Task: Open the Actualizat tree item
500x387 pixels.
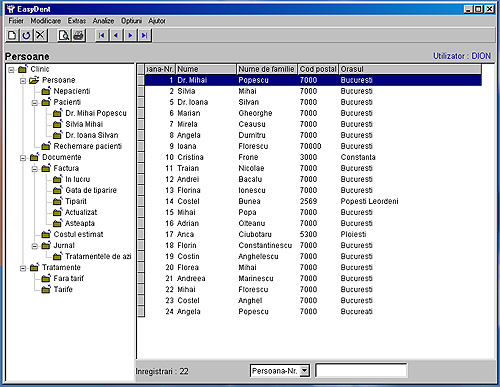Action: pos(81,212)
